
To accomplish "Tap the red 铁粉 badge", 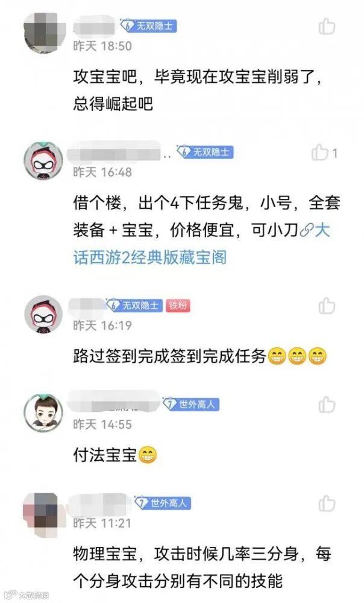I will [x=178, y=305].
